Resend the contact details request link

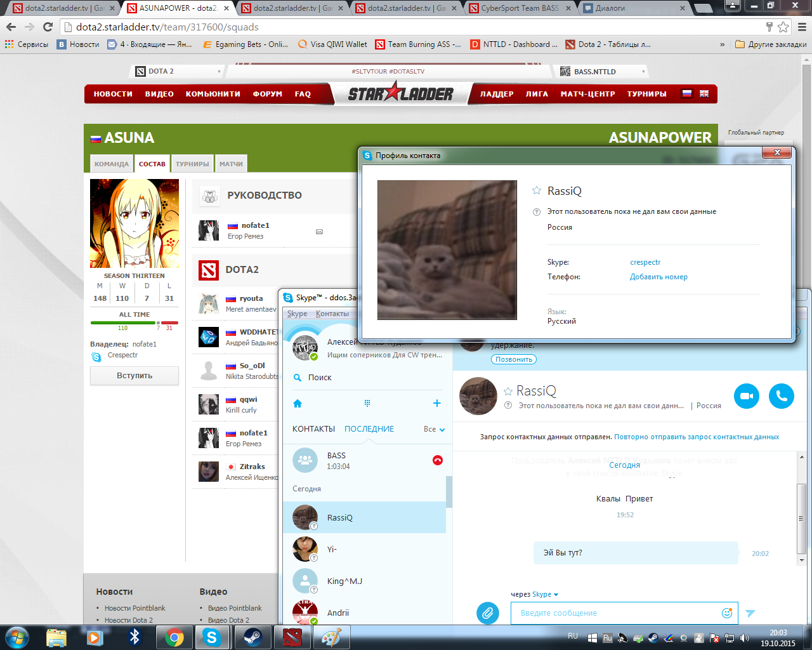pyautogui.click(x=697, y=437)
